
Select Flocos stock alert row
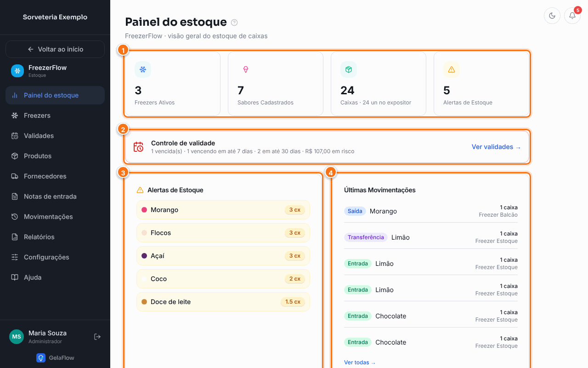(223, 233)
